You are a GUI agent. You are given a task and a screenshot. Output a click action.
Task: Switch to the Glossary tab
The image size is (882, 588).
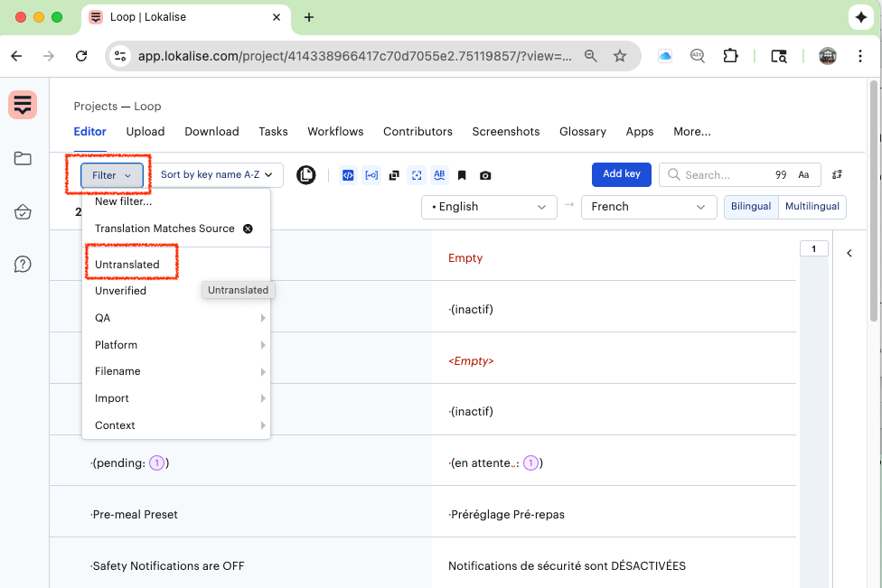(582, 131)
